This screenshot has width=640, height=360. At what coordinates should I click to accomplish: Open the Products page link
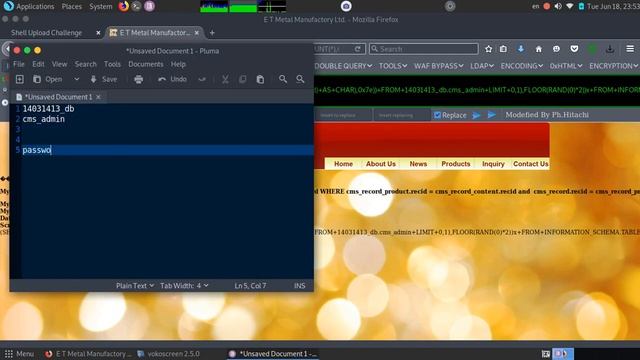pyautogui.click(x=456, y=164)
